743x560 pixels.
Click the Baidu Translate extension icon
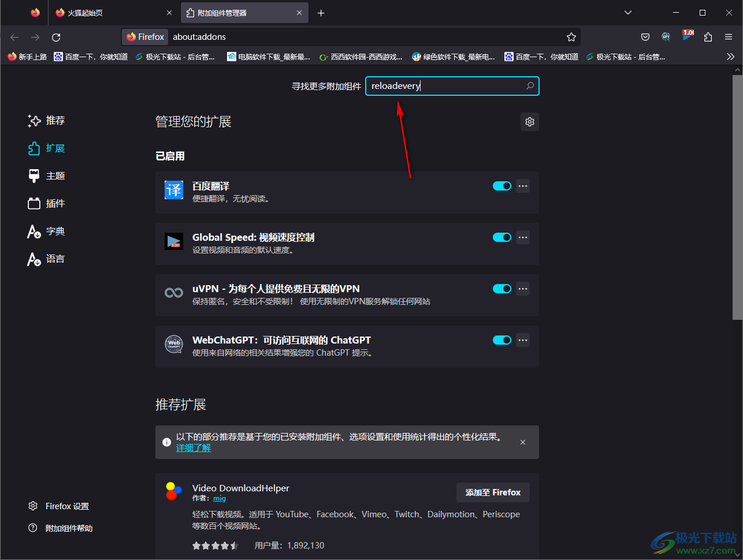pyautogui.click(x=174, y=190)
